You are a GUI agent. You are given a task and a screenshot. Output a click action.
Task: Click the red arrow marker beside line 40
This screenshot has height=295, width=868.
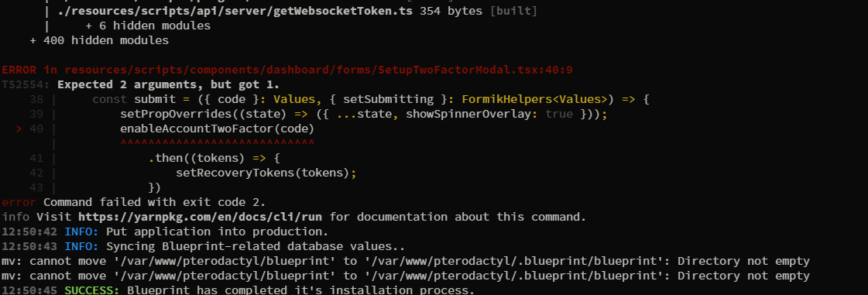(20, 129)
